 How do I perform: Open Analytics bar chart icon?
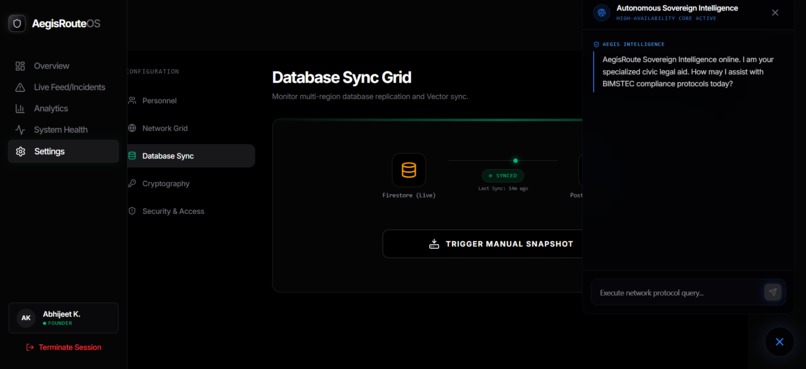point(20,108)
